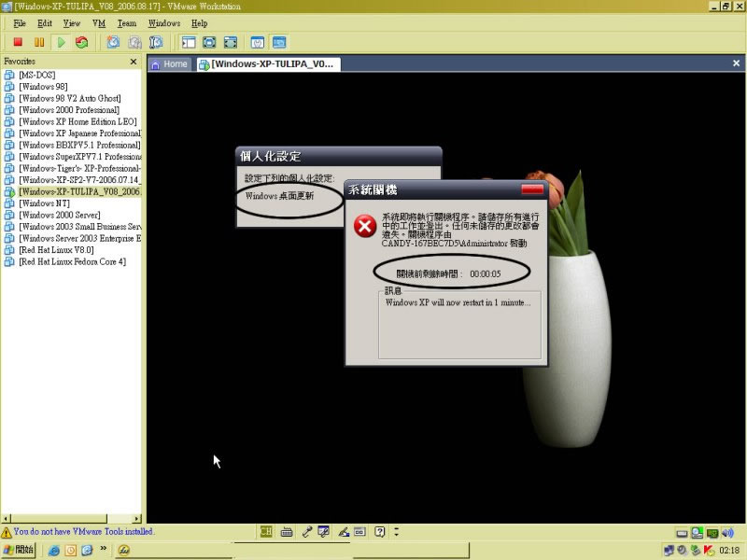Click Favorites scrollbar right arrow

tap(137, 519)
